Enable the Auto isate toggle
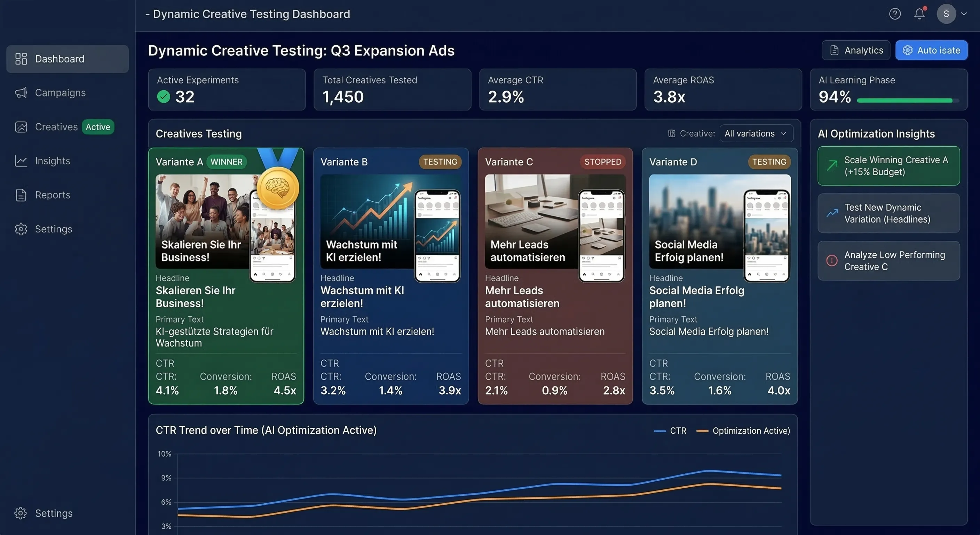Screen dimensions: 980x535 point(931,50)
